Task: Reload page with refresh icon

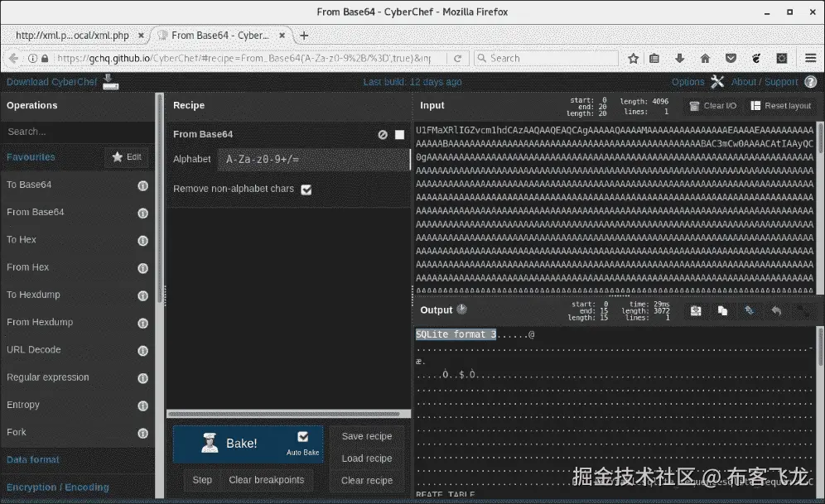Action: [457, 58]
